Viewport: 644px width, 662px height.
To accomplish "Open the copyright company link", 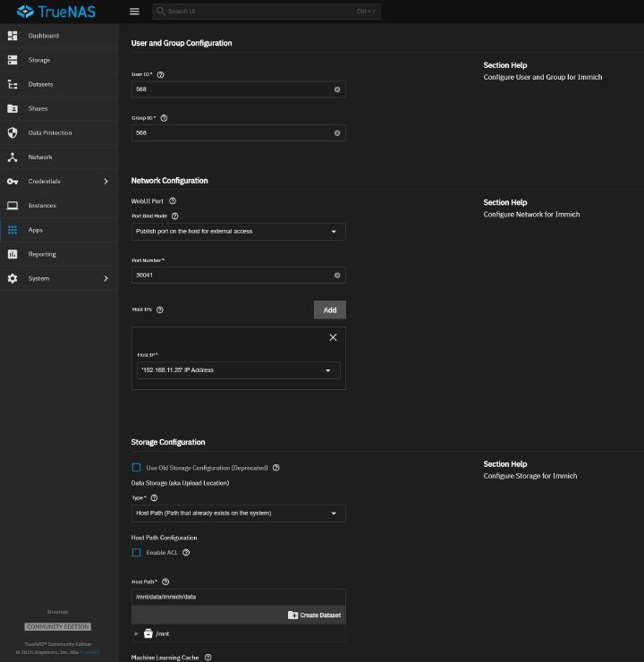I will 89,652.
